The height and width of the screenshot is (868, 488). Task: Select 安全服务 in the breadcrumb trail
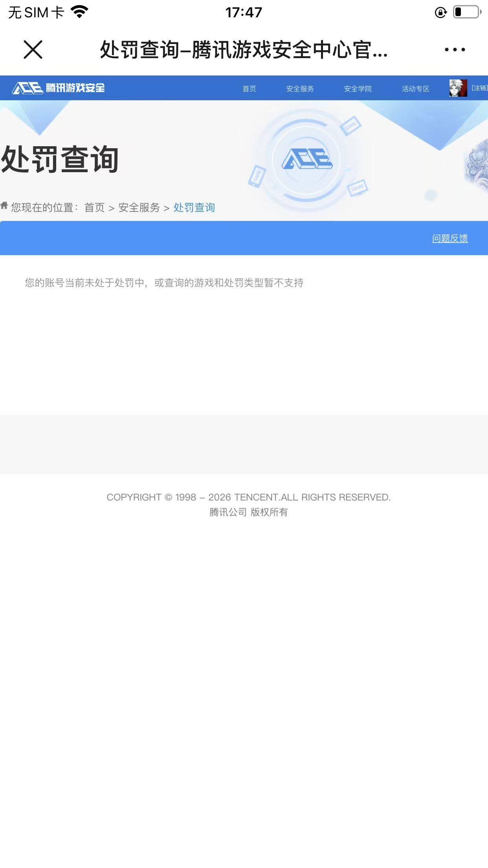[139, 208]
